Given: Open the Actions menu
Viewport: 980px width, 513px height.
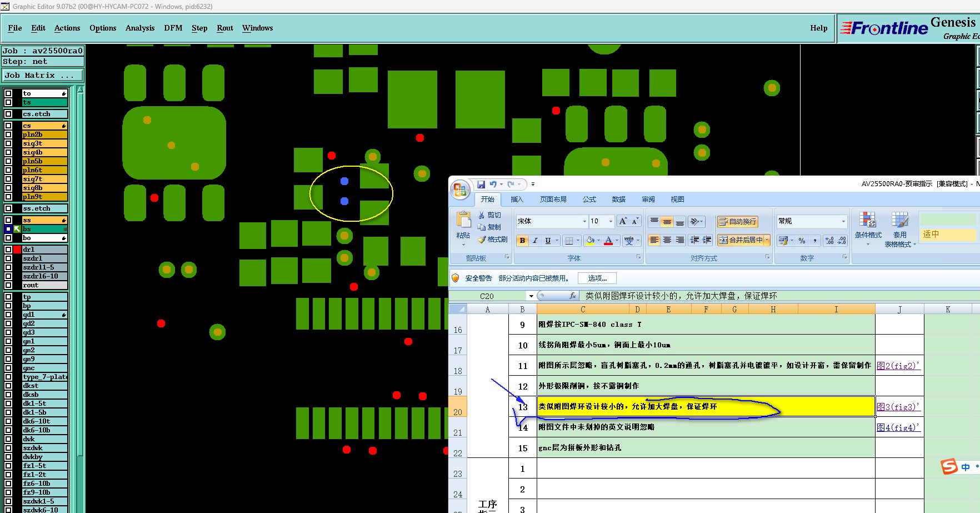Looking at the screenshot, I should click(67, 28).
